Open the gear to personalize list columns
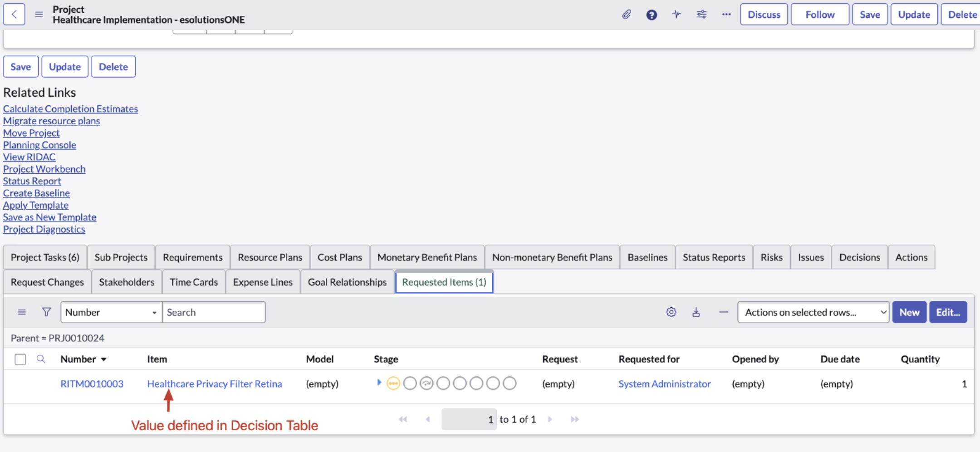Viewport: 980px width, 452px height. 671,312
